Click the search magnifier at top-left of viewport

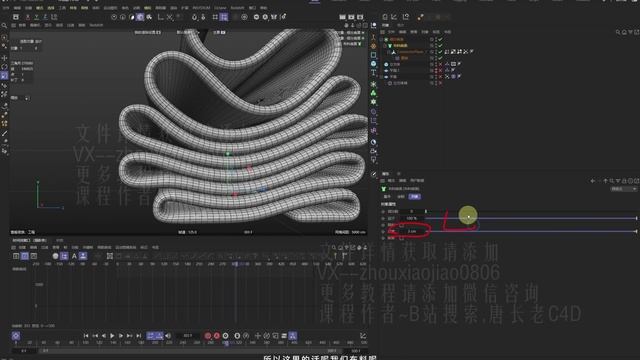coord(4,25)
